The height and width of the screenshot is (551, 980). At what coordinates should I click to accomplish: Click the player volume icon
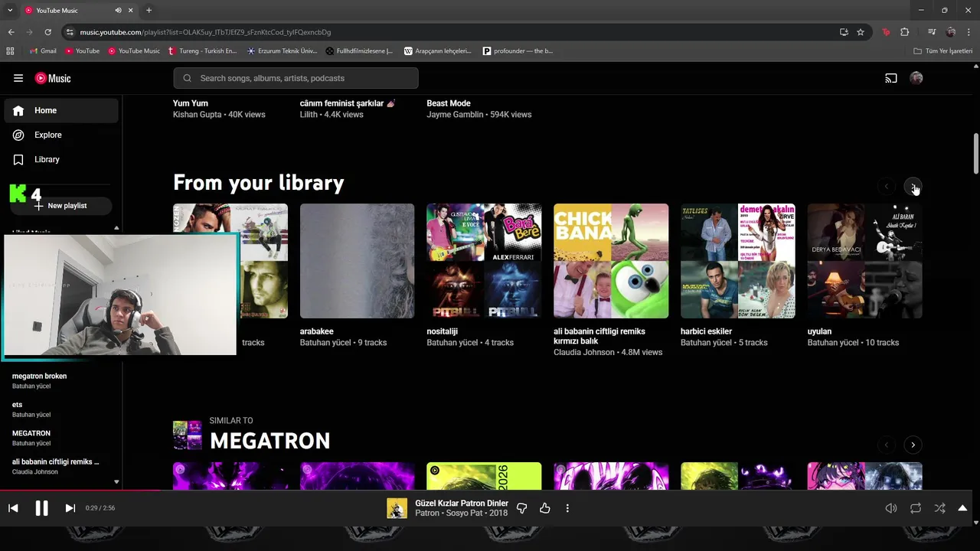coord(891,508)
